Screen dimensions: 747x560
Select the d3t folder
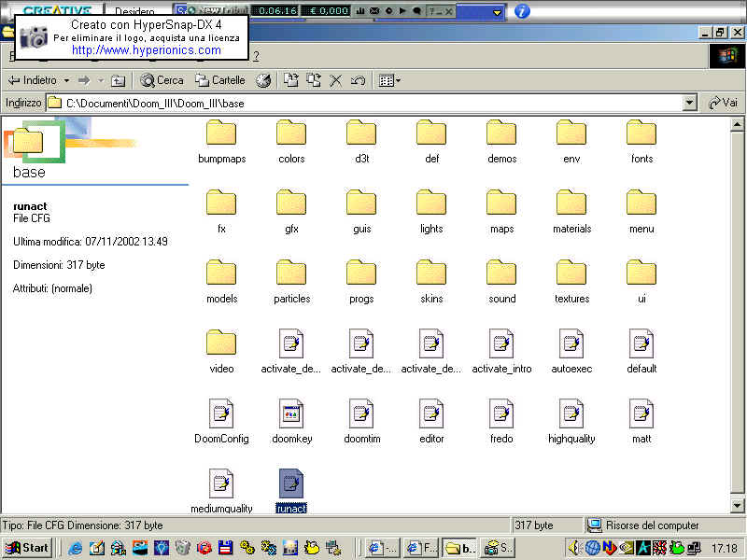click(361, 142)
